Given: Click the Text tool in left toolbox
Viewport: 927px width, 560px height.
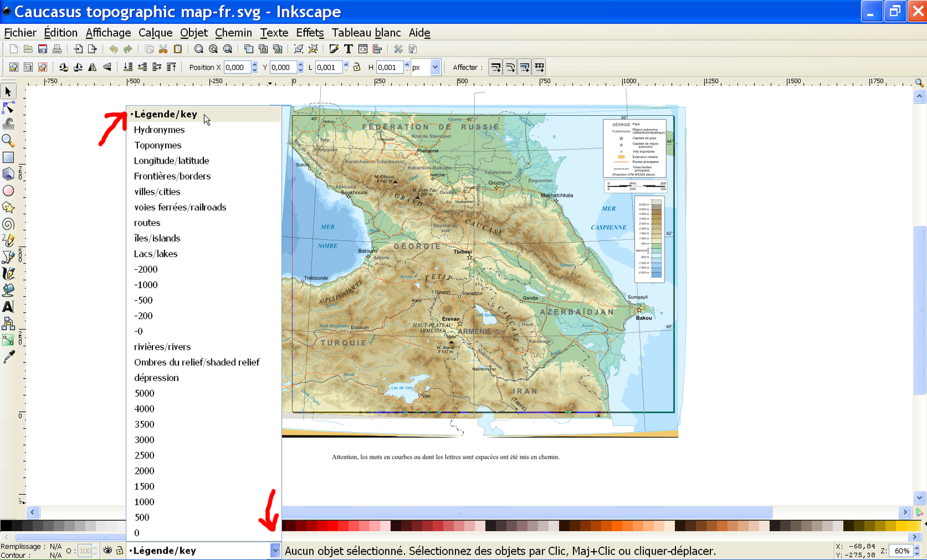Looking at the screenshot, I should coord(8,307).
